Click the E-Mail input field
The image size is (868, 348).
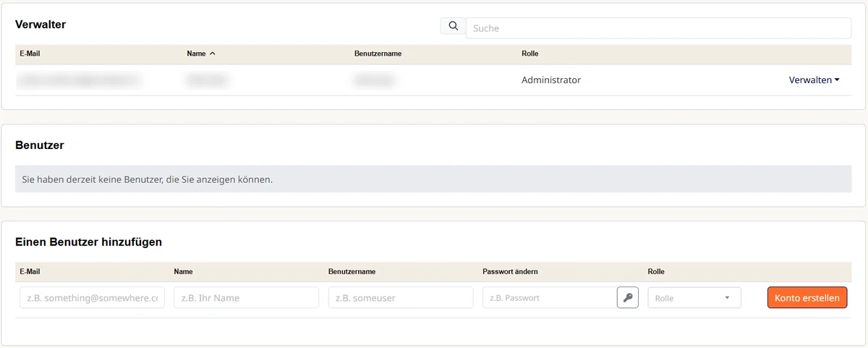coord(92,298)
